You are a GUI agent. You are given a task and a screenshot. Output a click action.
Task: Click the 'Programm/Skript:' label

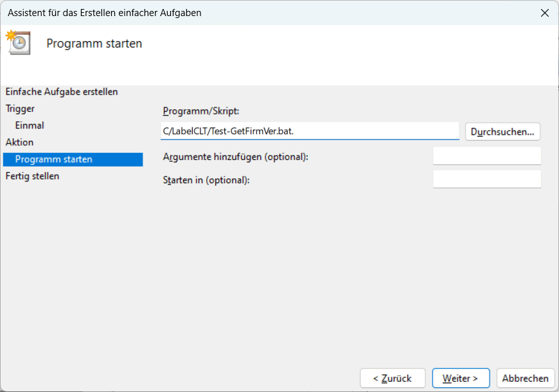click(201, 111)
